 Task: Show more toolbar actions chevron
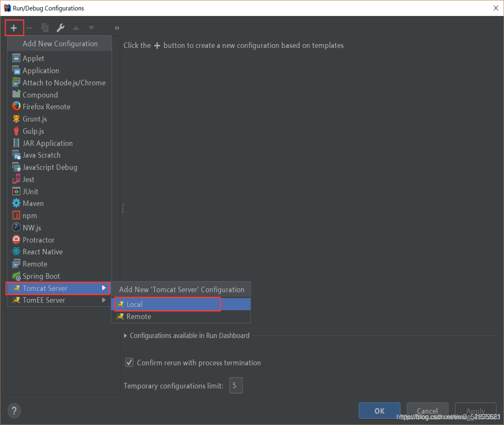117,28
